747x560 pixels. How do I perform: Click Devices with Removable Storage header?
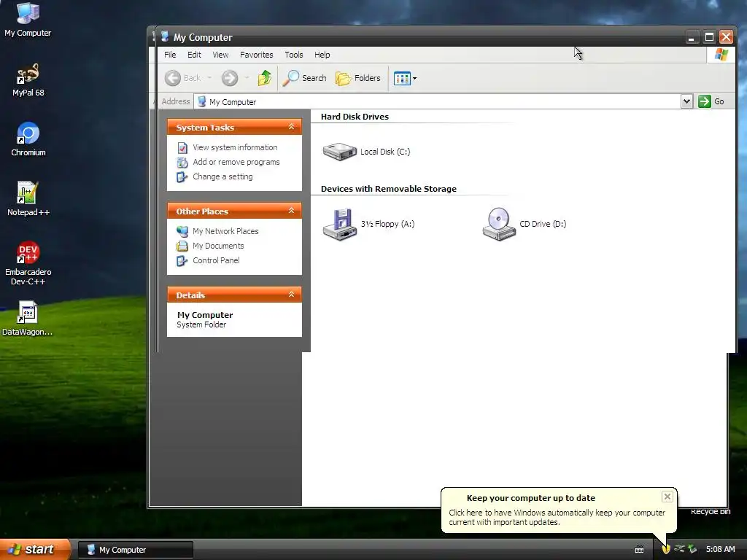(388, 189)
